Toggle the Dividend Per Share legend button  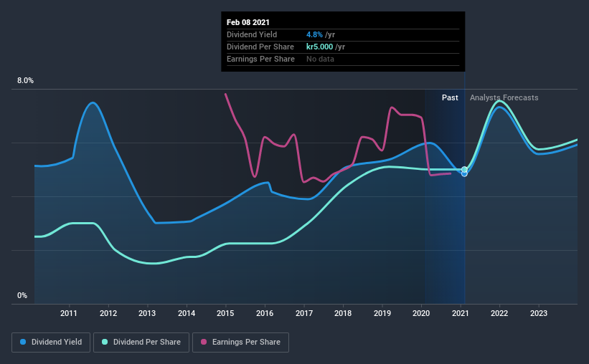click(x=141, y=343)
